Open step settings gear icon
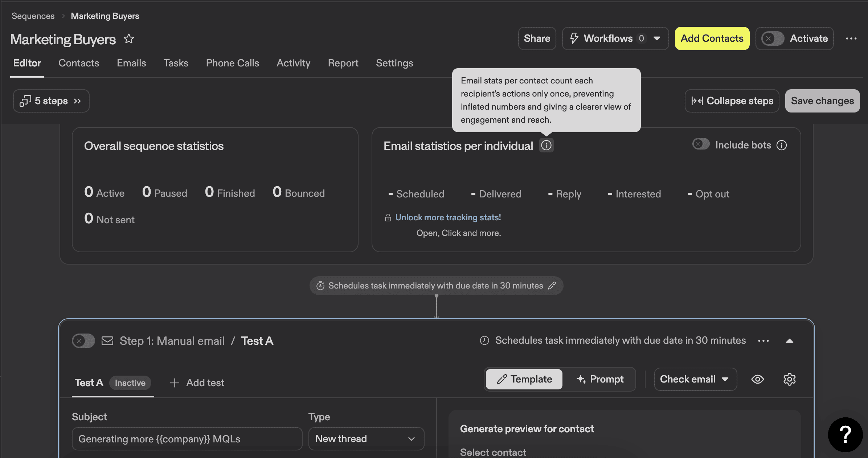 pyautogui.click(x=789, y=379)
